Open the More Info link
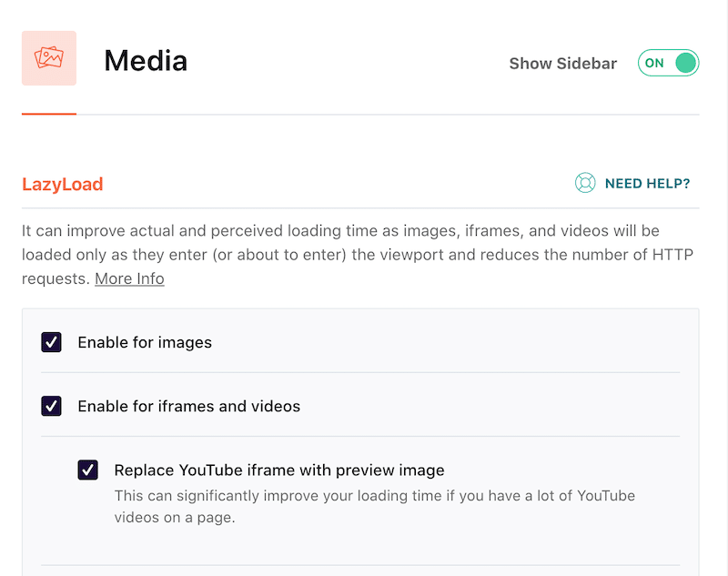Image resolution: width=728 pixels, height=576 pixels. coord(129,278)
